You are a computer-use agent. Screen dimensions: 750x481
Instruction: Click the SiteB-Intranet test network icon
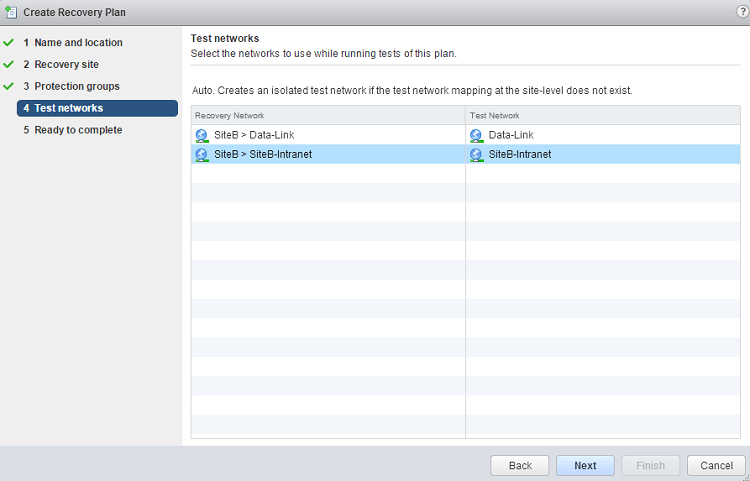pyautogui.click(x=476, y=154)
